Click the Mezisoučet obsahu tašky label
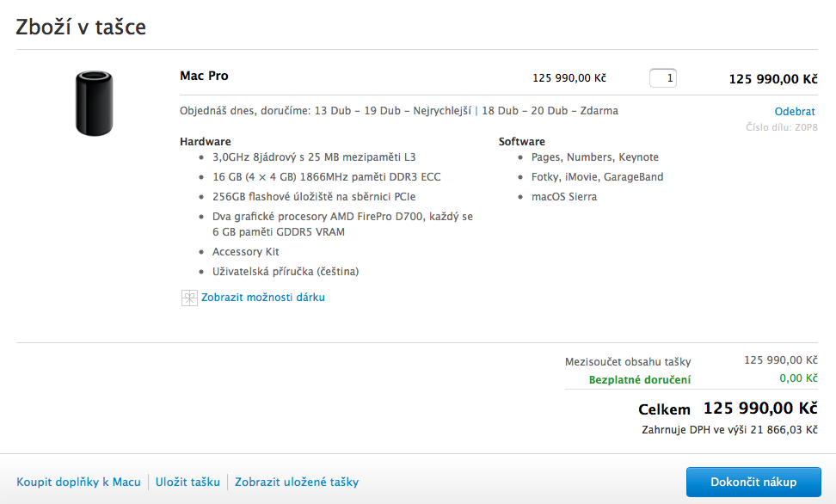This screenshot has height=504, width=836. (x=628, y=362)
